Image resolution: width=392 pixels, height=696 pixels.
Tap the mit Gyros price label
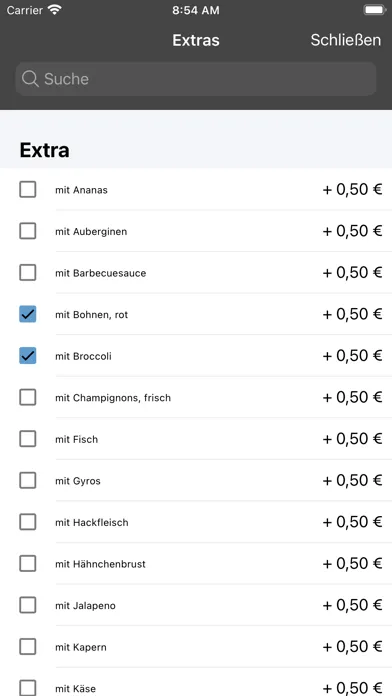[x=352, y=480]
